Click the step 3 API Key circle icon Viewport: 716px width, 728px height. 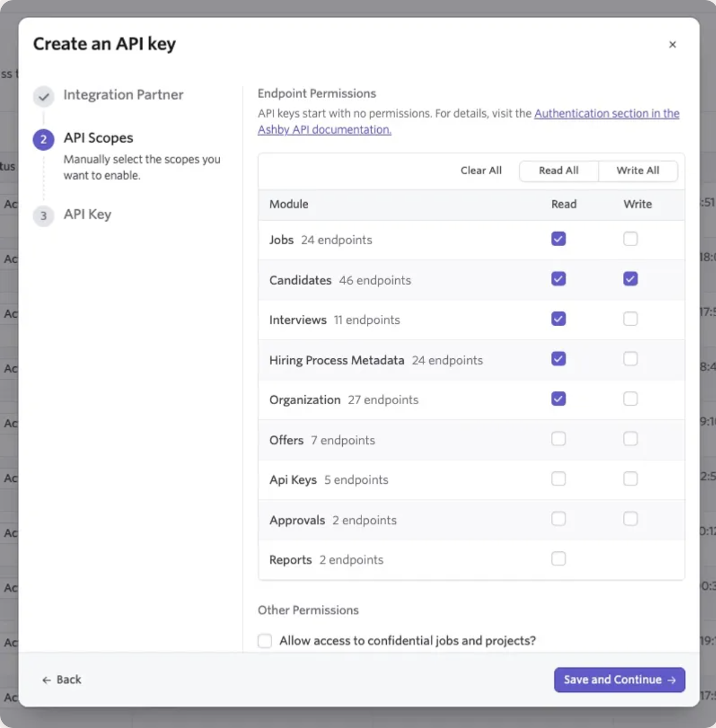point(43,216)
